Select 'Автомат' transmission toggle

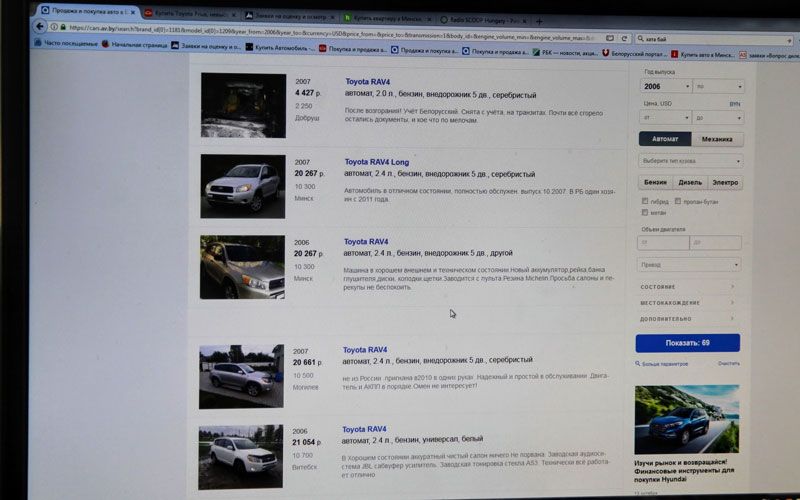pos(665,139)
